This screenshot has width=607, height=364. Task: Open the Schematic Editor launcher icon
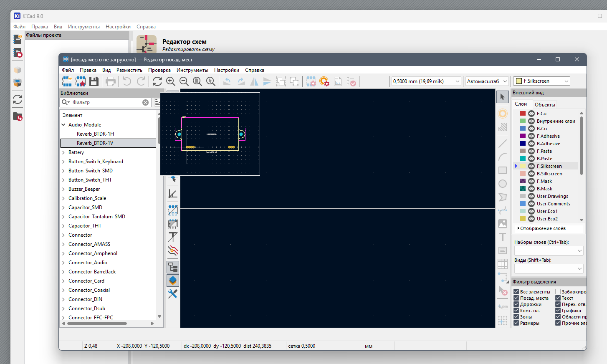147,45
